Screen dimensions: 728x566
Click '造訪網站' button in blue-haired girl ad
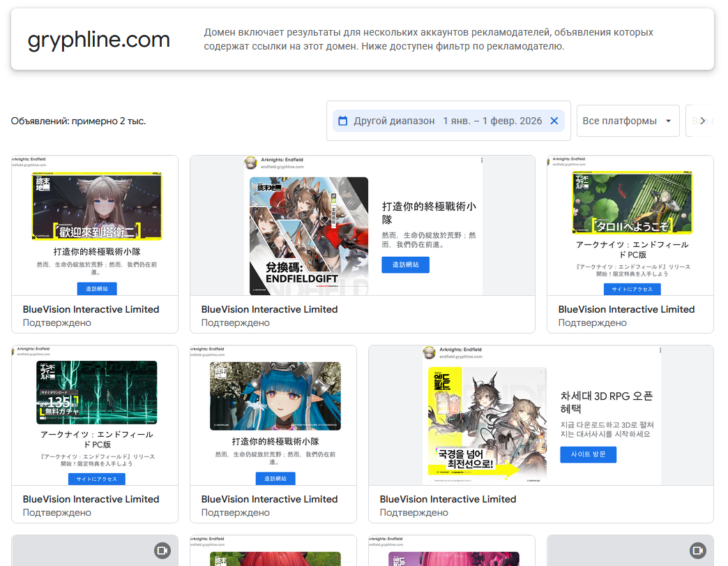(275, 478)
